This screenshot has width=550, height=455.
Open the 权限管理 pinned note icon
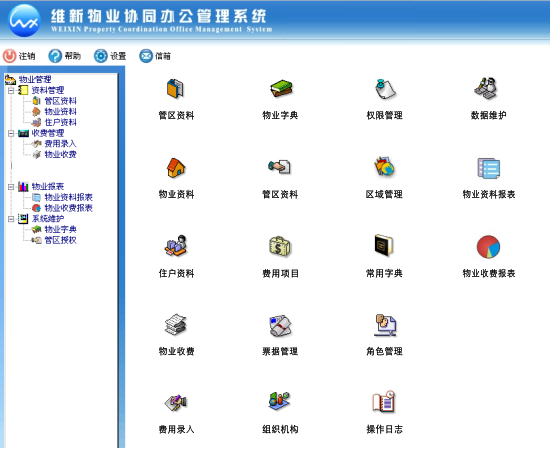tap(385, 89)
